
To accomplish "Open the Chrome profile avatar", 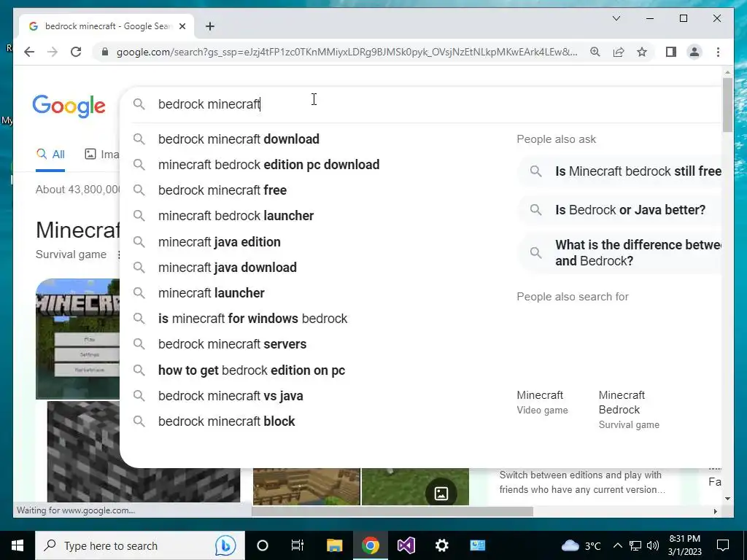I will point(694,52).
